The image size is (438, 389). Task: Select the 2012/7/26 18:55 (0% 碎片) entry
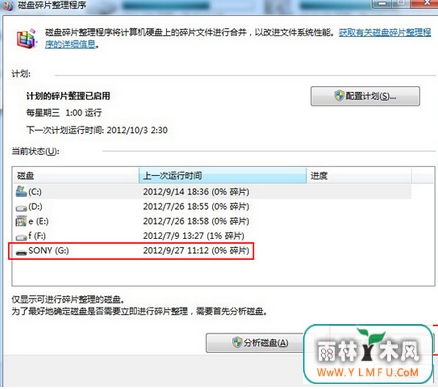pos(196,206)
